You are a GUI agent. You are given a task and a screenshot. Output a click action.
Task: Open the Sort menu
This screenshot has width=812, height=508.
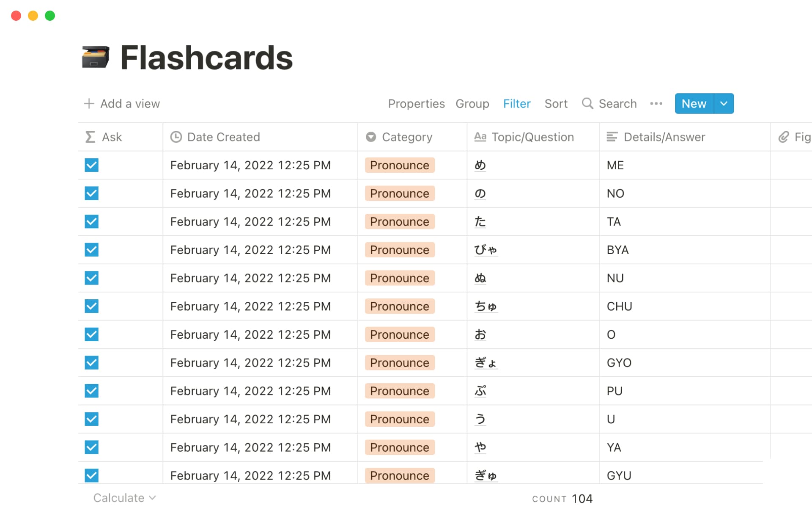pyautogui.click(x=556, y=103)
